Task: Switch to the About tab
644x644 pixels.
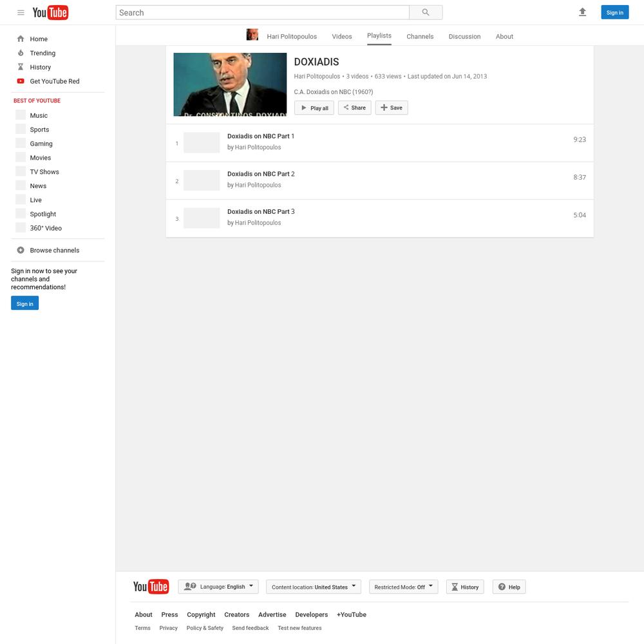Action: (x=504, y=37)
